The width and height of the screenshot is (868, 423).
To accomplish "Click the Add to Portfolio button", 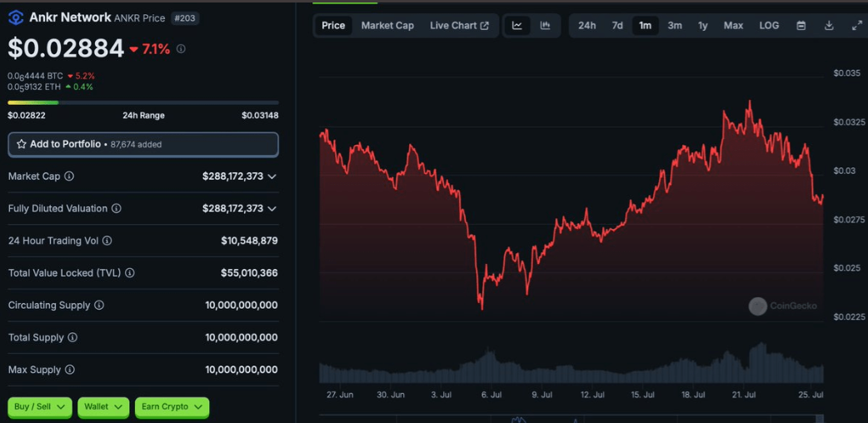I will pos(143,145).
